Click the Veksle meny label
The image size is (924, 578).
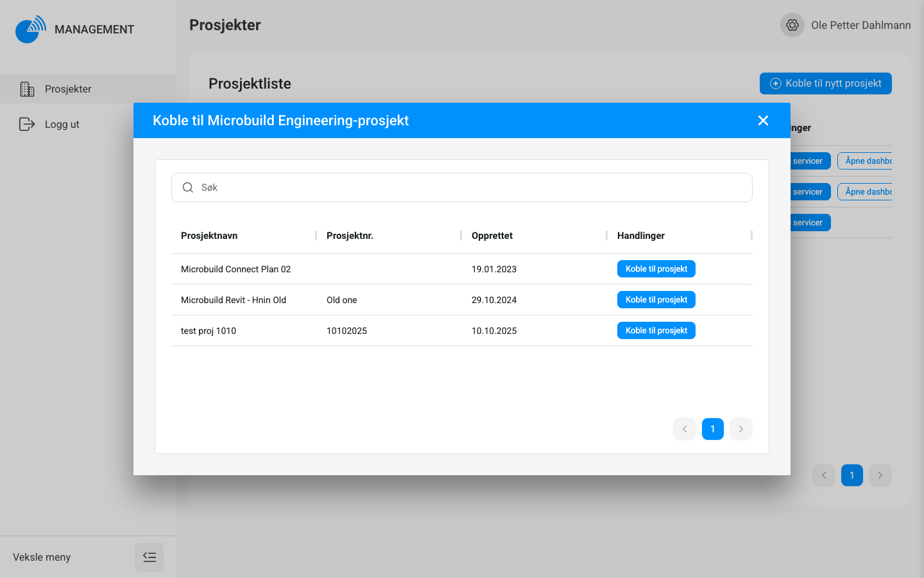pos(42,557)
